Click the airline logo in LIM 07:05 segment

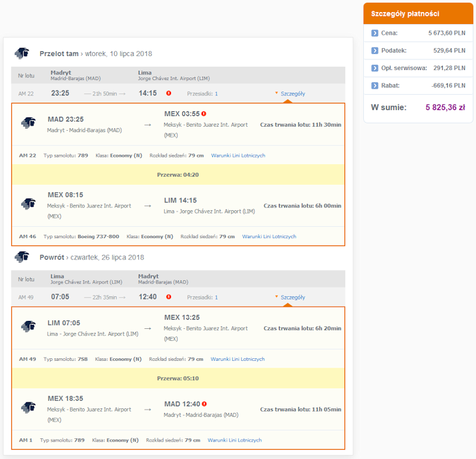click(28, 326)
